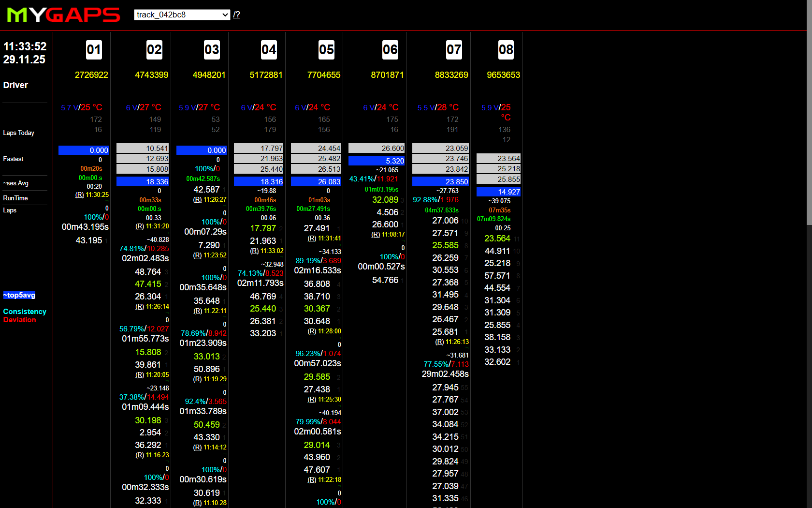Select lane 02 number badge

coord(154,50)
